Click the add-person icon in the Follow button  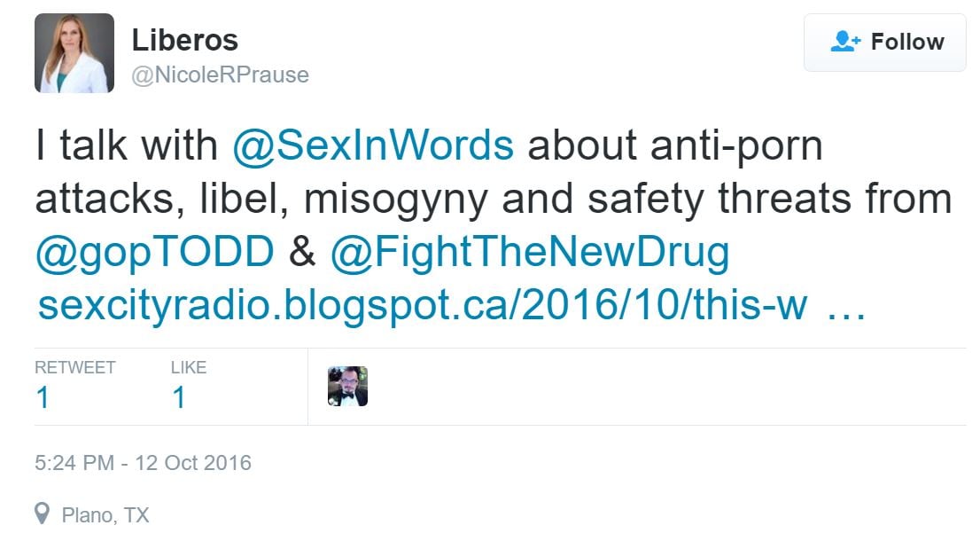[x=845, y=42]
